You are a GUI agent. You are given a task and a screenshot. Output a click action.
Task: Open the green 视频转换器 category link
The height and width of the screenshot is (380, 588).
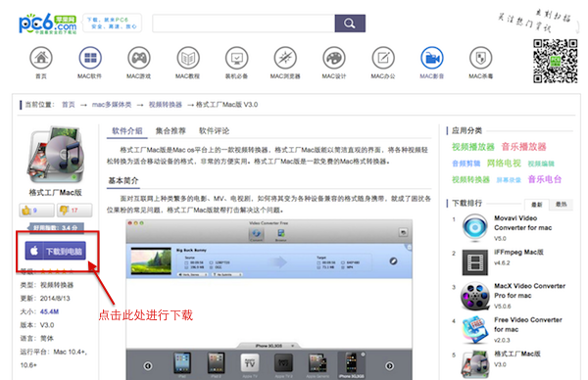click(470, 180)
